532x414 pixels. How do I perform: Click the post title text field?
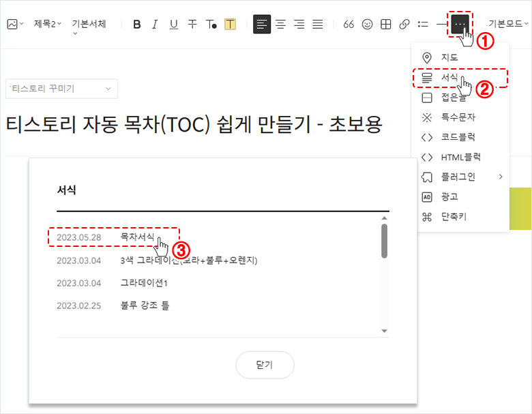194,124
